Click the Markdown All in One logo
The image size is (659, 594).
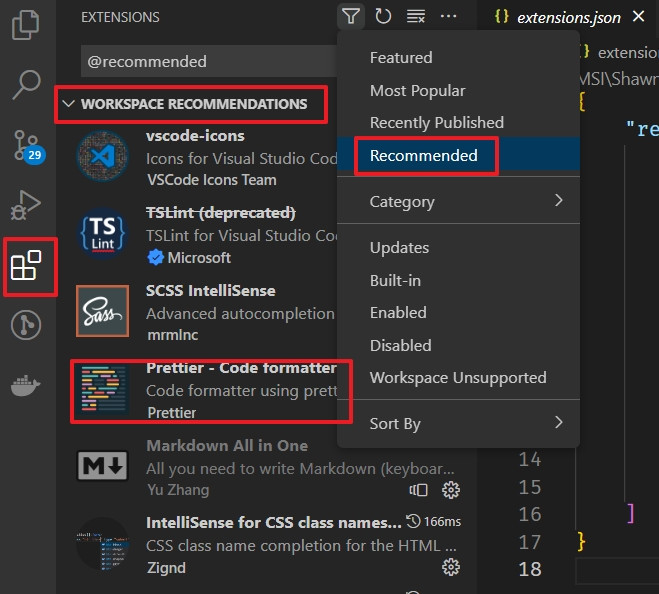[x=103, y=466]
